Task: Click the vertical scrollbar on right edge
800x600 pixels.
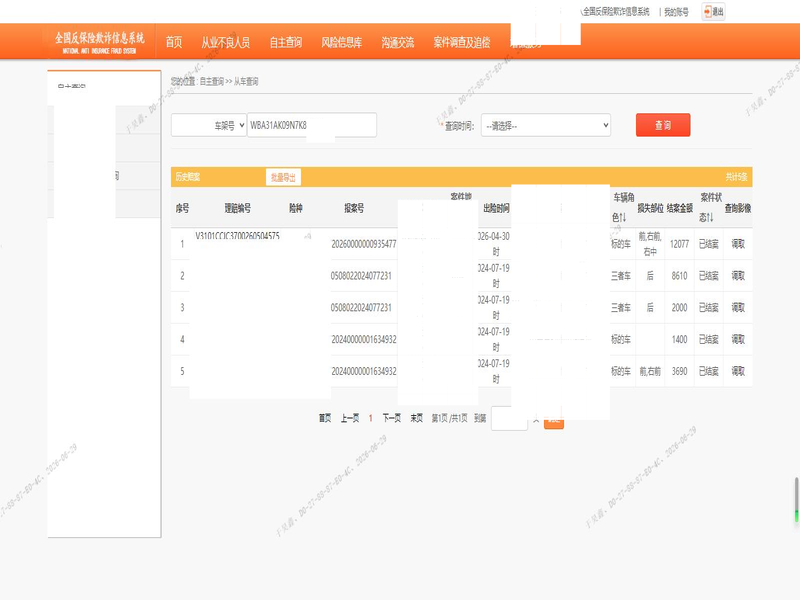Action: (x=796, y=500)
